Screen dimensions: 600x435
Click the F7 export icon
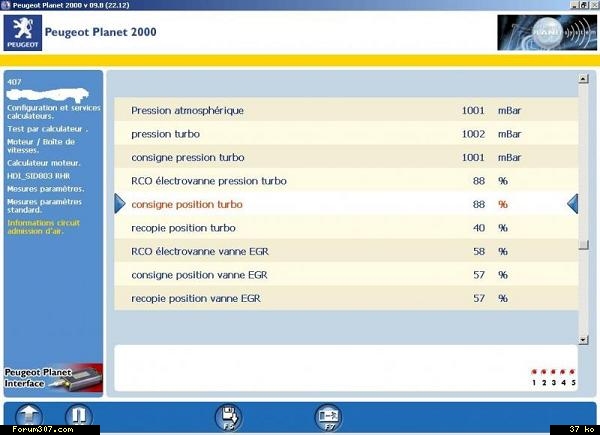click(327, 415)
